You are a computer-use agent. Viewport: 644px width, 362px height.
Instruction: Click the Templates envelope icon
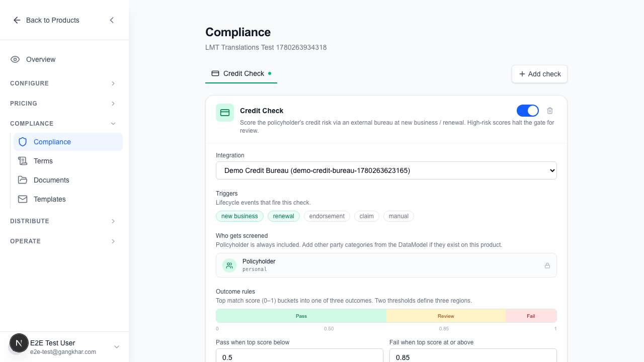click(x=23, y=199)
